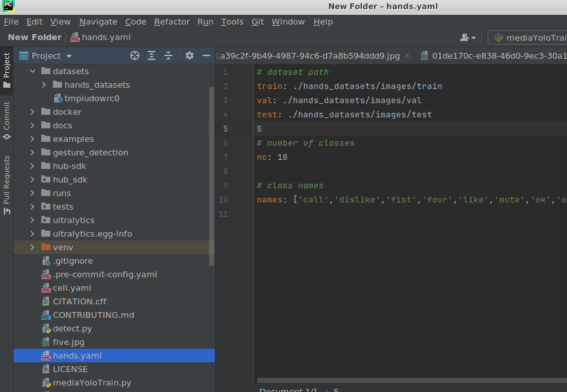Expand the ultralytics.egg-info folder

click(32, 234)
